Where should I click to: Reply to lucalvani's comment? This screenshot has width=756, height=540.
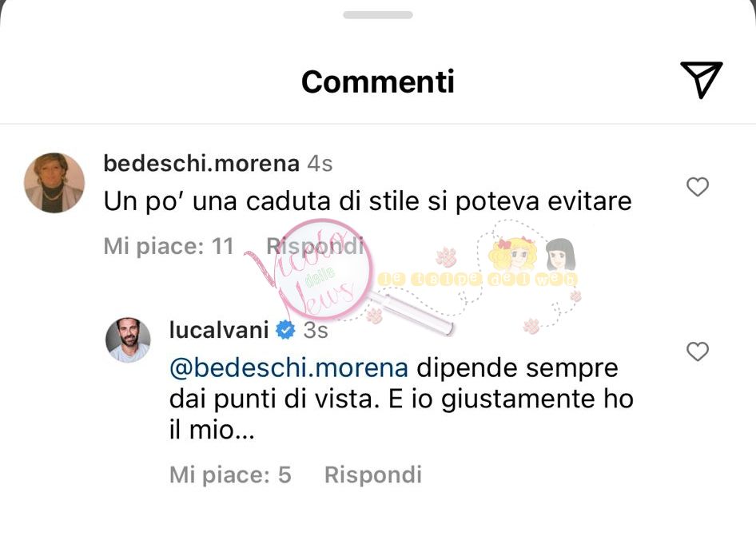point(373,474)
